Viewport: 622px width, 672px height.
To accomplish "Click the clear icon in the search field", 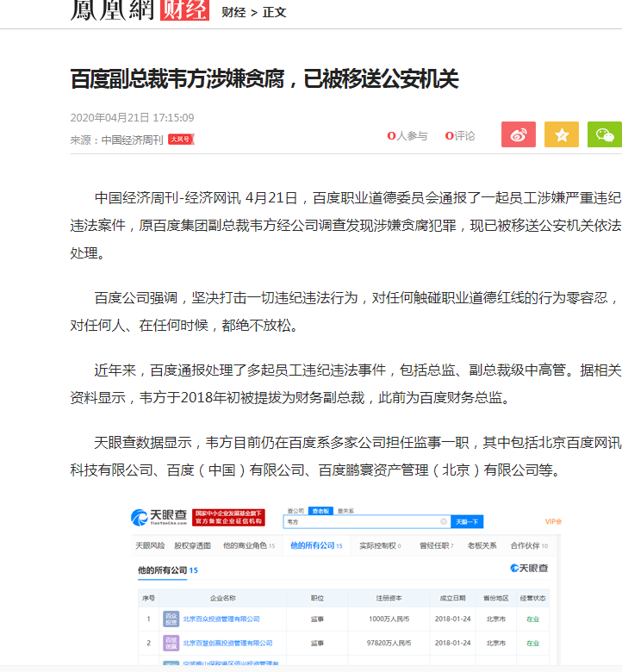I will click(444, 521).
